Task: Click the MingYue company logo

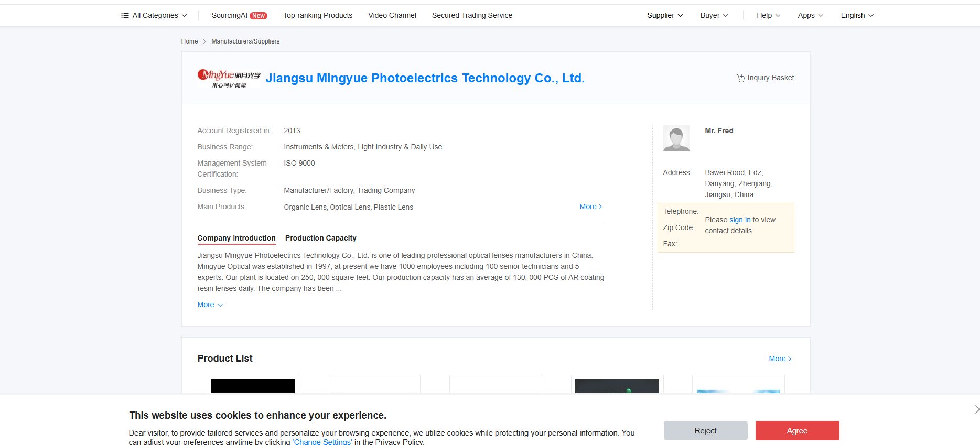Action: [x=229, y=78]
